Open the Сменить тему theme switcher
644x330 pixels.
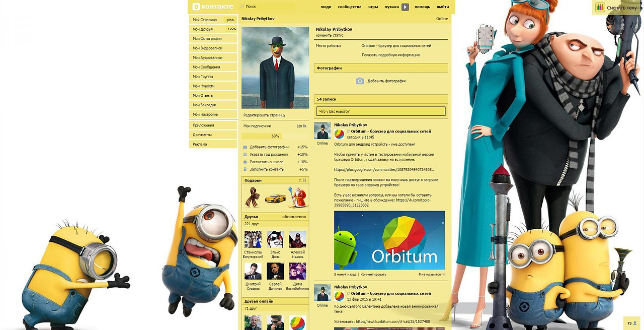616,8
